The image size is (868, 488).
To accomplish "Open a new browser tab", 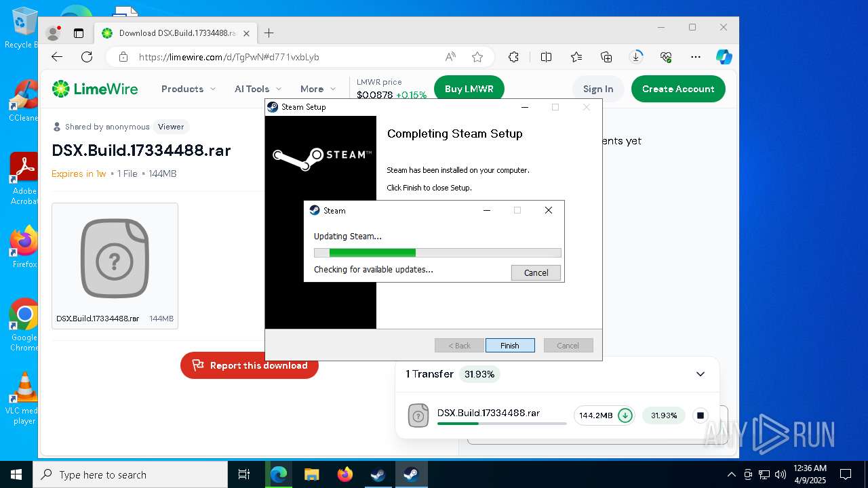I will tap(269, 33).
